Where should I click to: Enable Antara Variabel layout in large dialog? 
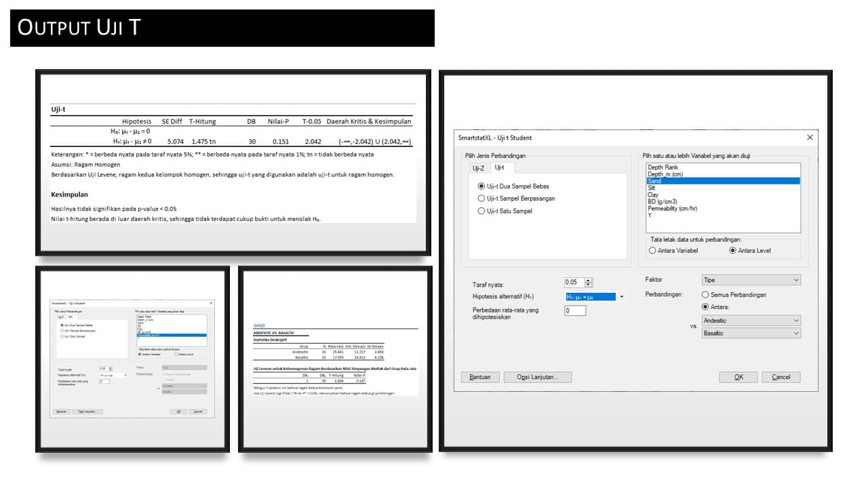pos(652,251)
